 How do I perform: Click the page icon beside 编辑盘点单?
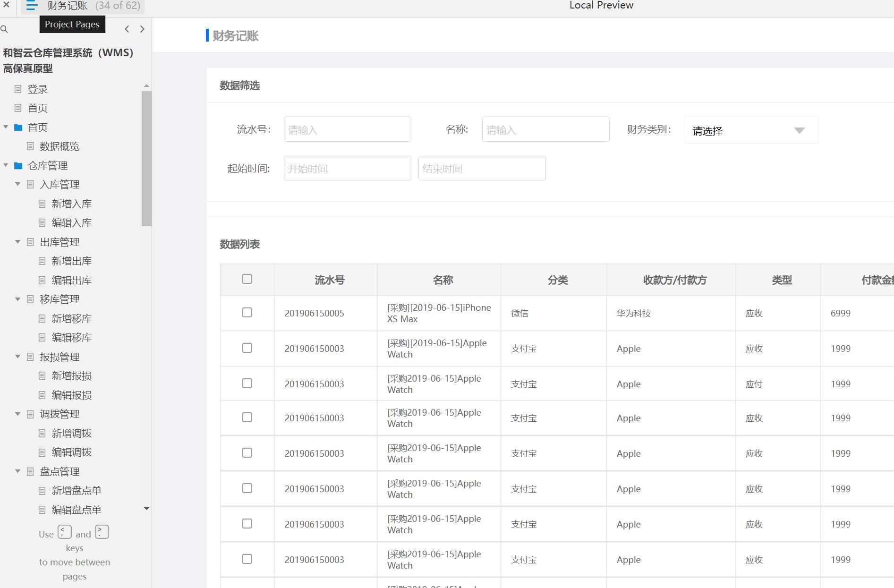pyautogui.click(x=42, y=510)
